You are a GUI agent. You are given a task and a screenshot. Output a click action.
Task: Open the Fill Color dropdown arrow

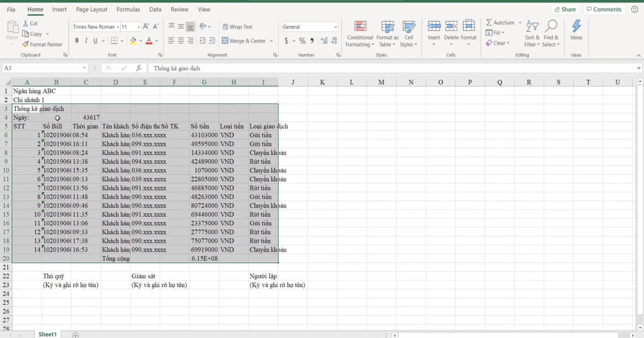coord(140,40)
